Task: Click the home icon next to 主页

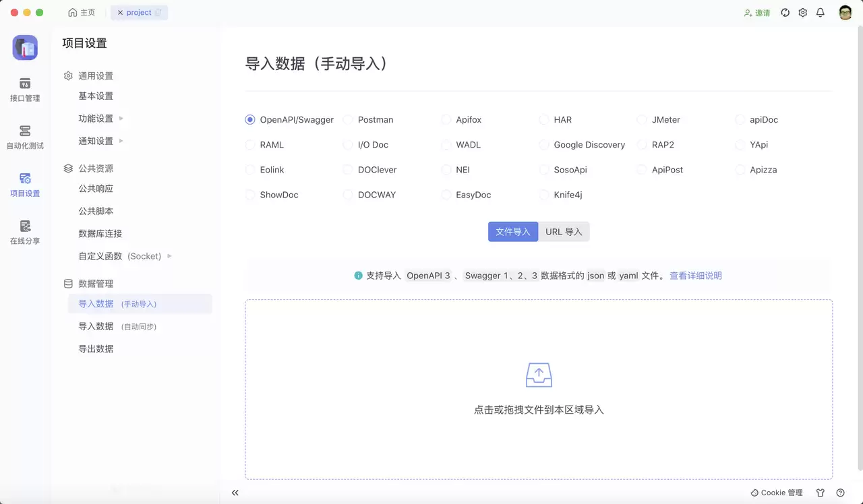Action: 73,13
